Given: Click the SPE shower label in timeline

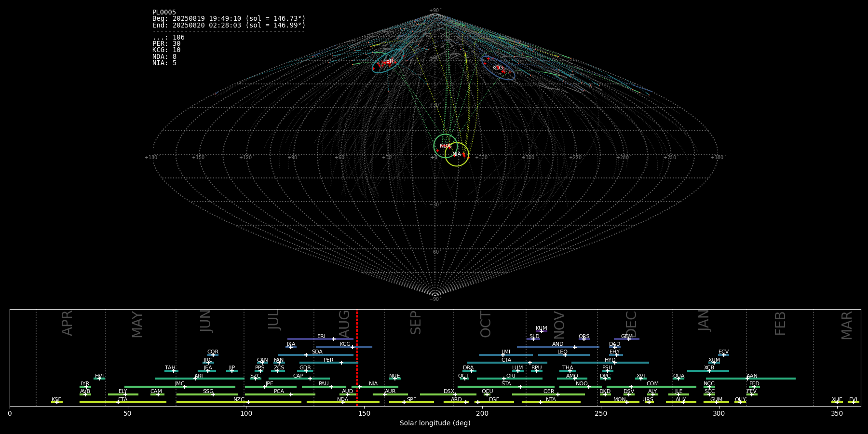Looking at the screenshot, I should pos(411,400).
